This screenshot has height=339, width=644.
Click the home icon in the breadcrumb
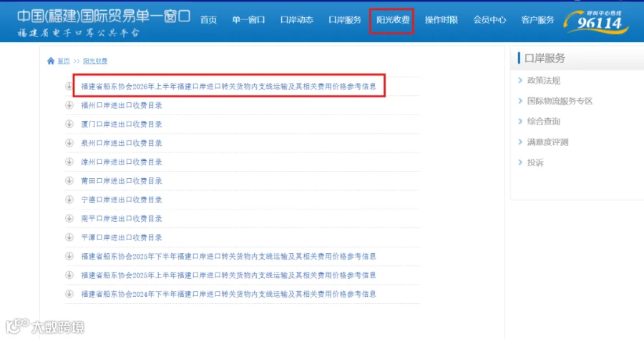click(51, 61)
